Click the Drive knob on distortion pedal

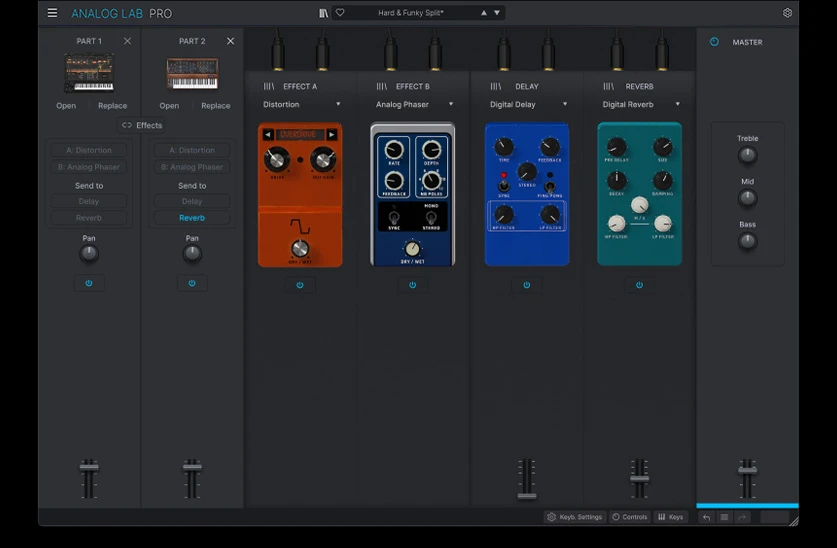click(277, 159)
